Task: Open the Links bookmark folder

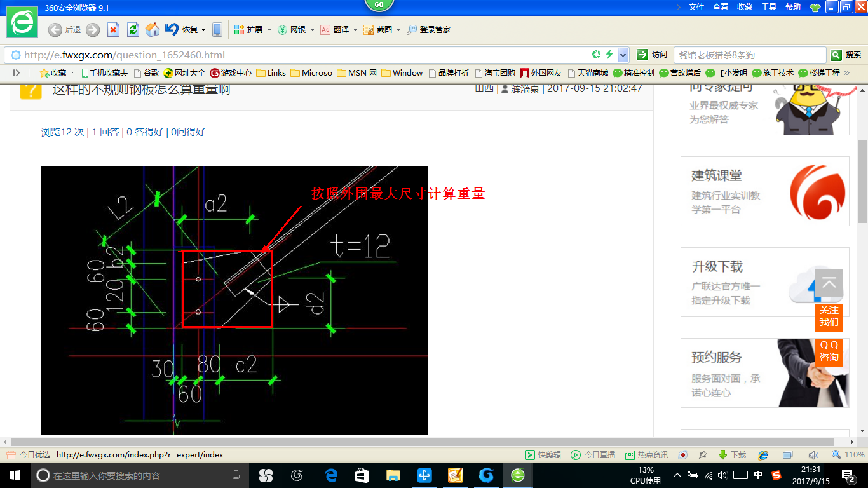Action: click(x=271, y=73)
